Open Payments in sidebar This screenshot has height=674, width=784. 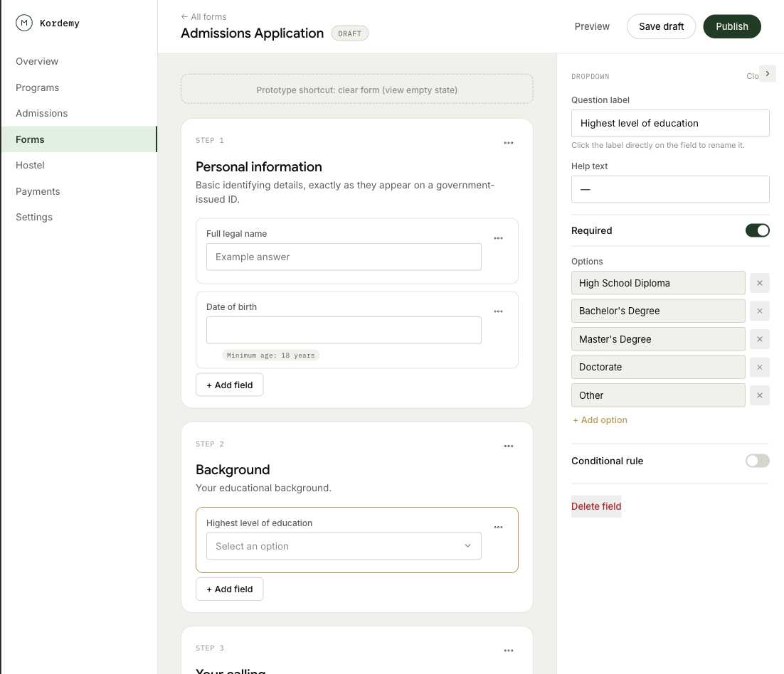click(x=38, y=191)
